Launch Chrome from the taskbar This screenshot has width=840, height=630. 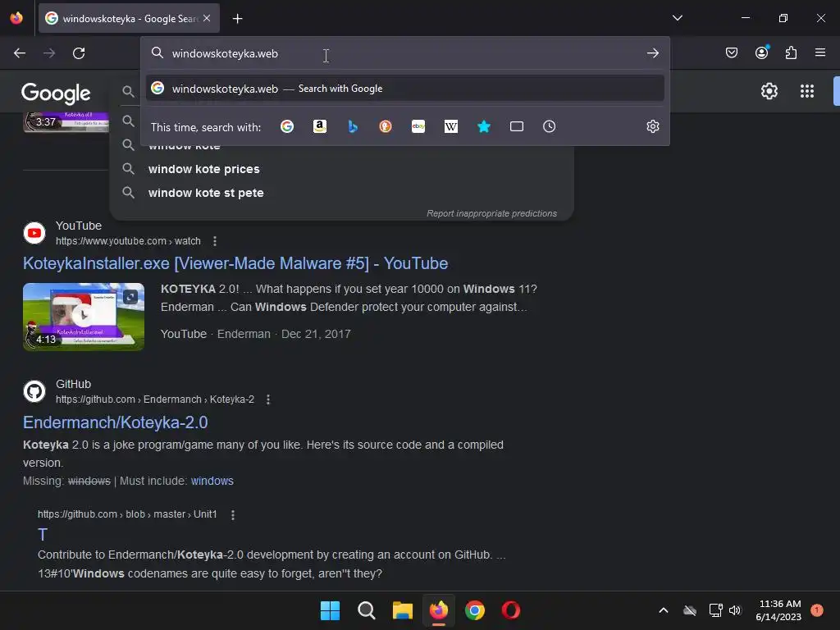click(475, 610)
